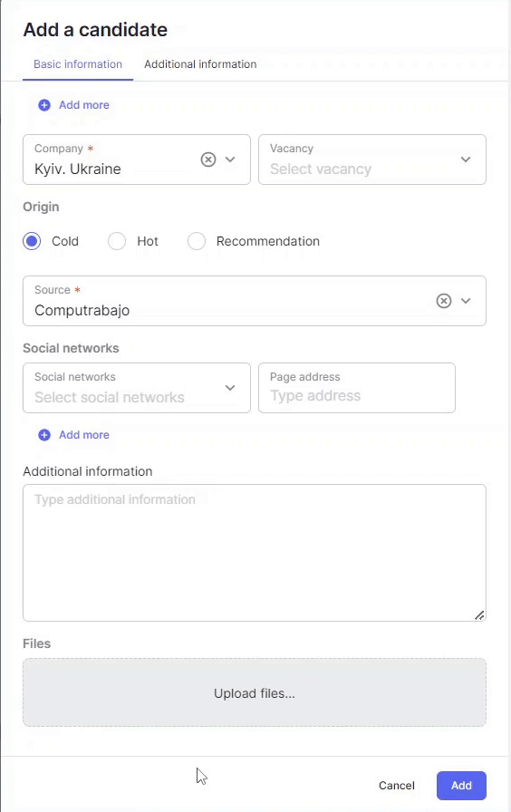Image resolution: width=511 pixels, height=812 pixels.
Task: Clear the Company field with the X icon
Action: point(208,159)
